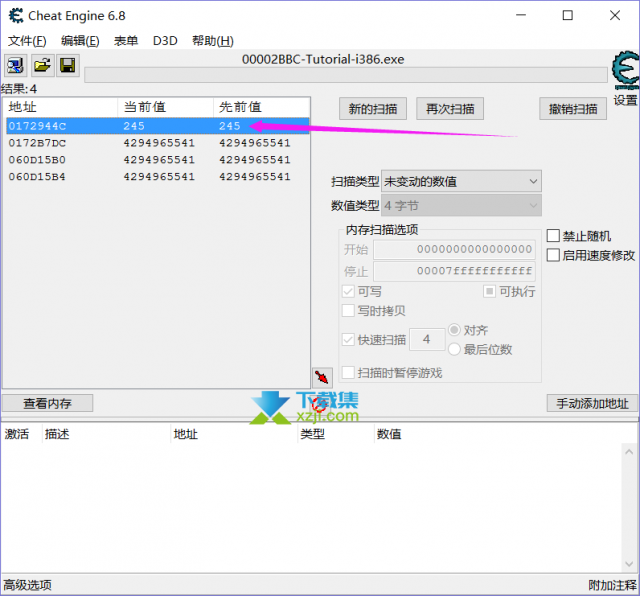Select address row 060D15B4
640x596 pixels.
[158, 177]
